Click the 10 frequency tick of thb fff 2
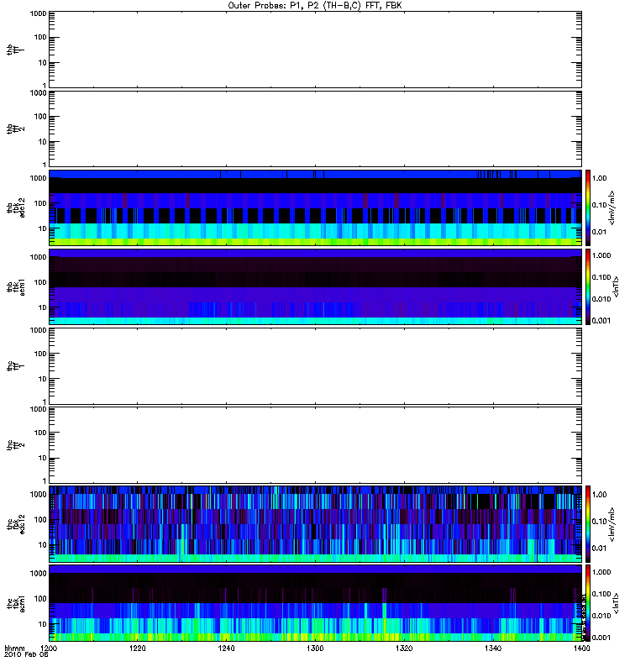The height and width of the screenshot is (672, 630). pos(43,142)
